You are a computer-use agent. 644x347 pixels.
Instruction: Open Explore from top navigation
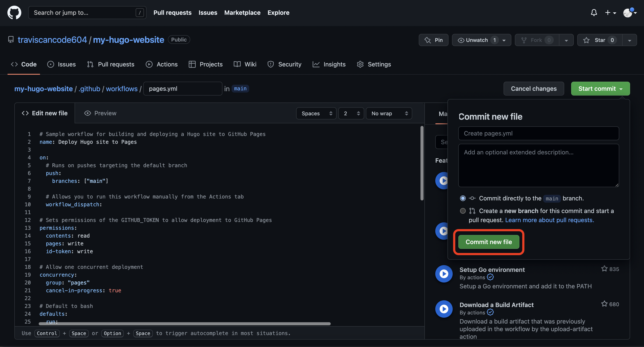(x=278, y=12)
